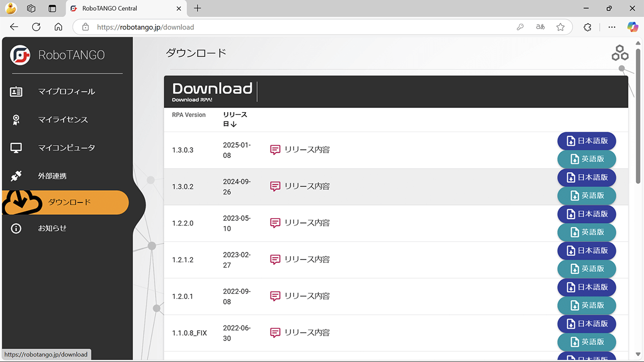Download 日本語版 for version 1.1.0.8_FIX
644x362 pixels.
click(x=587, y=324)
